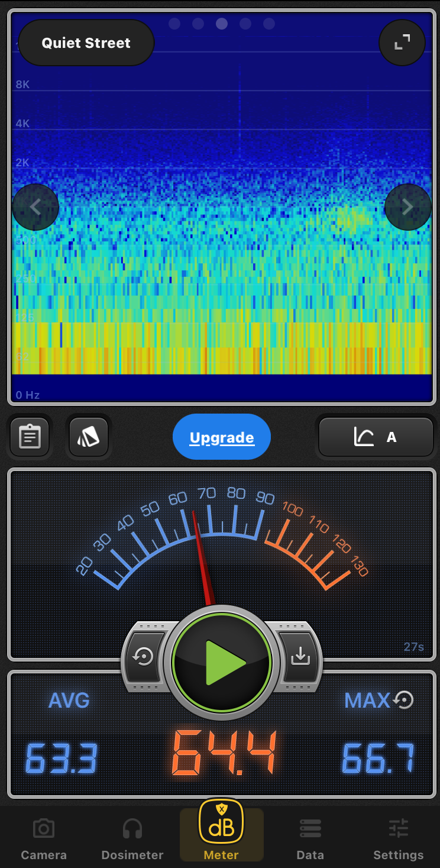Select the first page indicator dot

174,24
